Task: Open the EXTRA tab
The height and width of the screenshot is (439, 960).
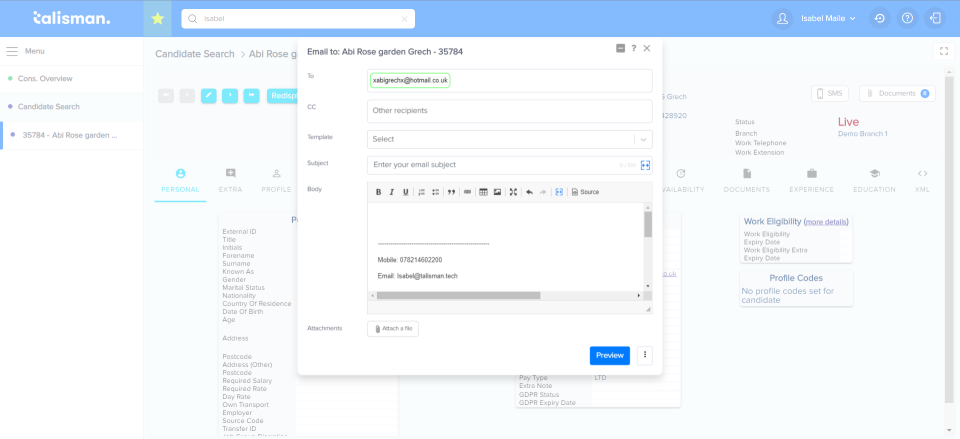Action: pos(230,182)
